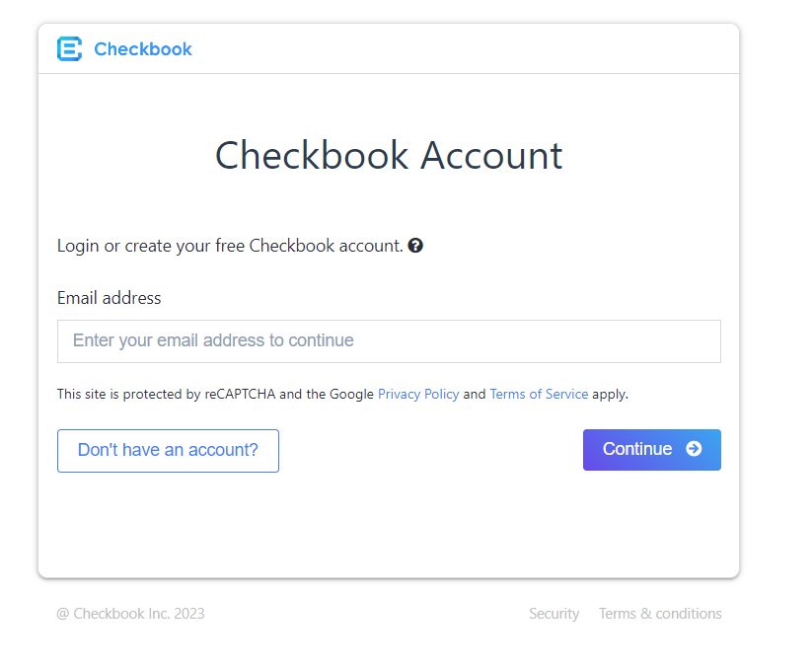Click the Checkbook Account heading
This screenshot has width=812, height=668.
point(389,155)
